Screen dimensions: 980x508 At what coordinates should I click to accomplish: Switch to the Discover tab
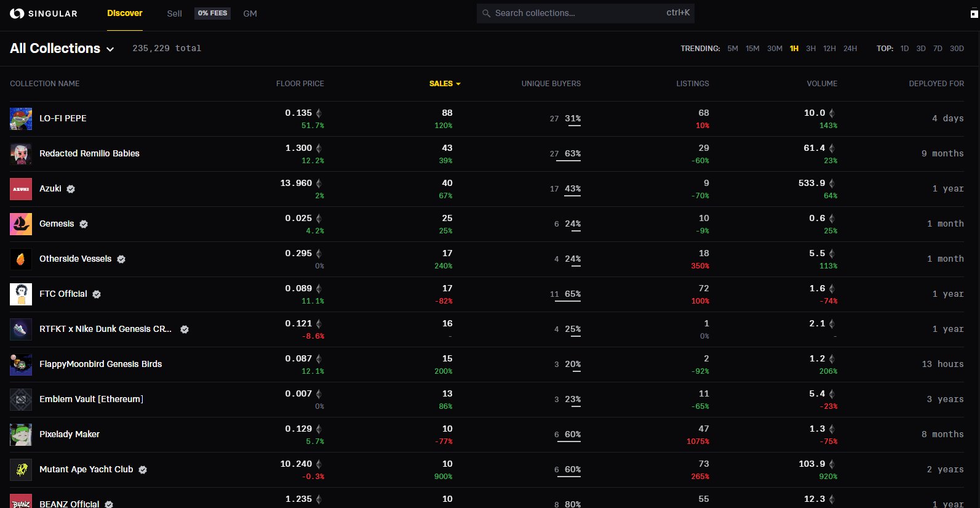125,13
